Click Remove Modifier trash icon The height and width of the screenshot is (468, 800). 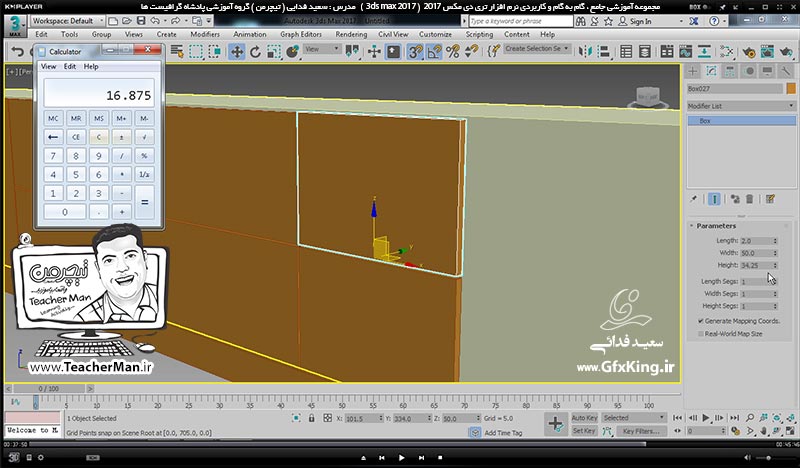749,199
